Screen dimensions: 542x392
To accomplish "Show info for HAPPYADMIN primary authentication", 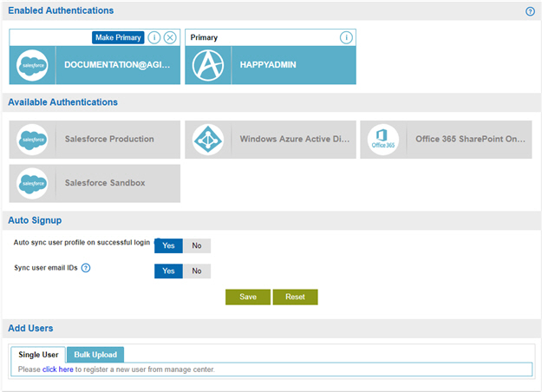I will click(x=346, y=37).
